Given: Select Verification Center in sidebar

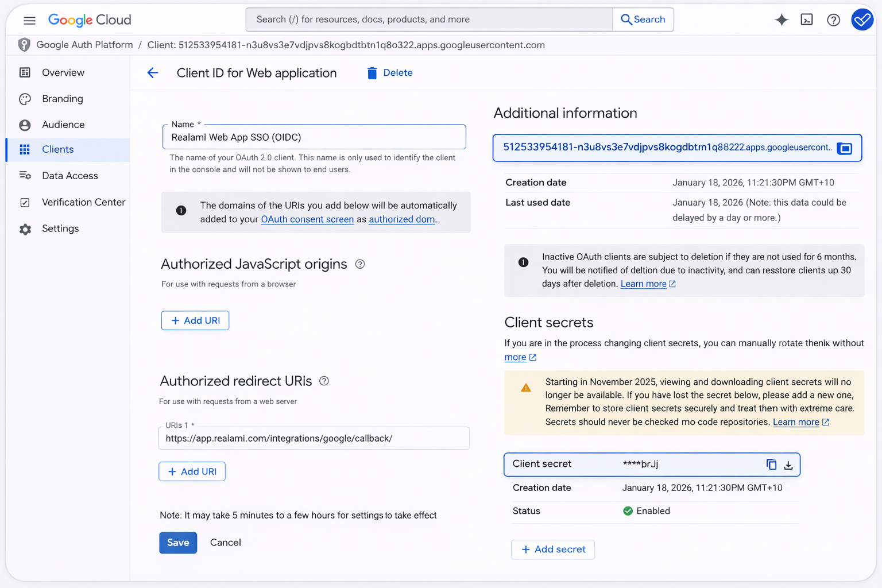Looking at the screenshot, I should pyautogui.click(x=83, y=202).
